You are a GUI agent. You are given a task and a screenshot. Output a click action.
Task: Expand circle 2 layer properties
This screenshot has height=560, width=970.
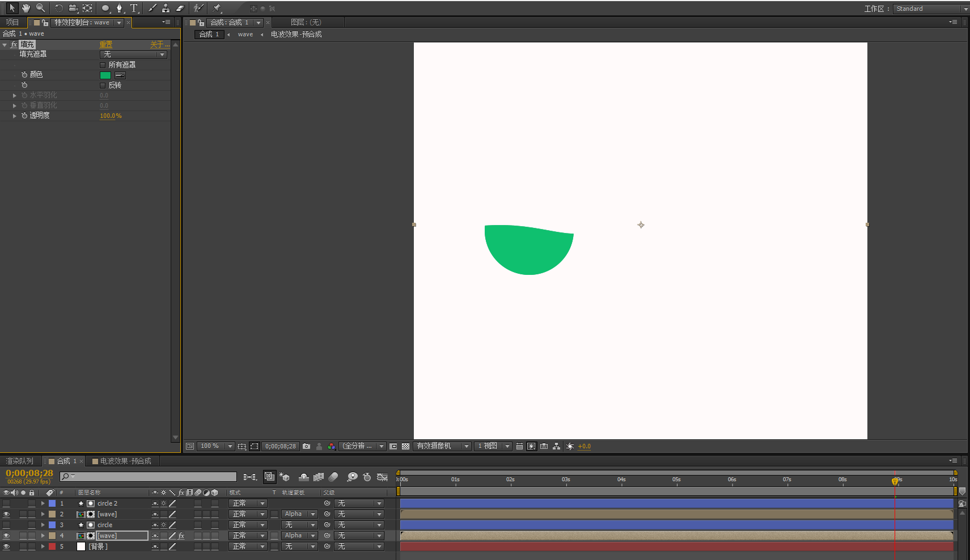[43, 503]
